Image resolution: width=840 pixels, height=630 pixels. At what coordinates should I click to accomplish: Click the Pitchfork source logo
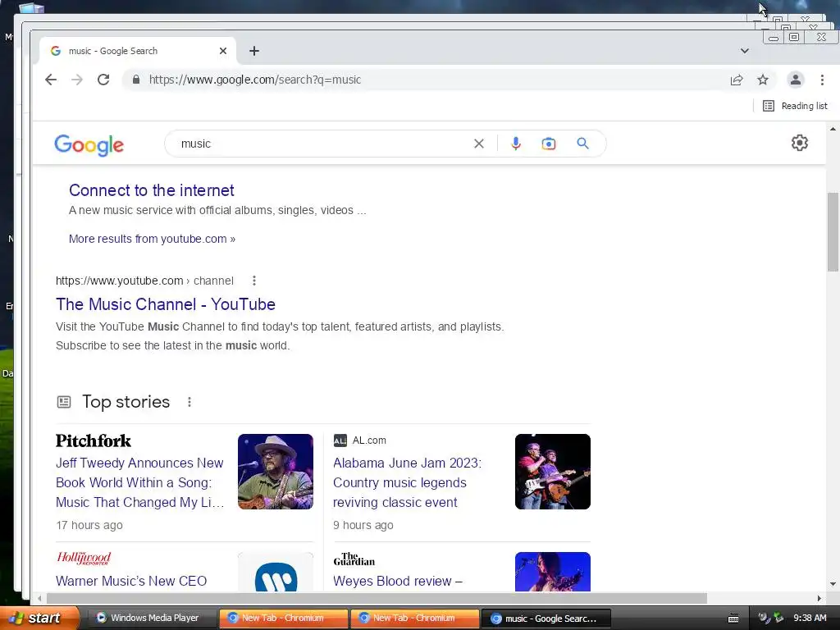[x=94, y=441]
